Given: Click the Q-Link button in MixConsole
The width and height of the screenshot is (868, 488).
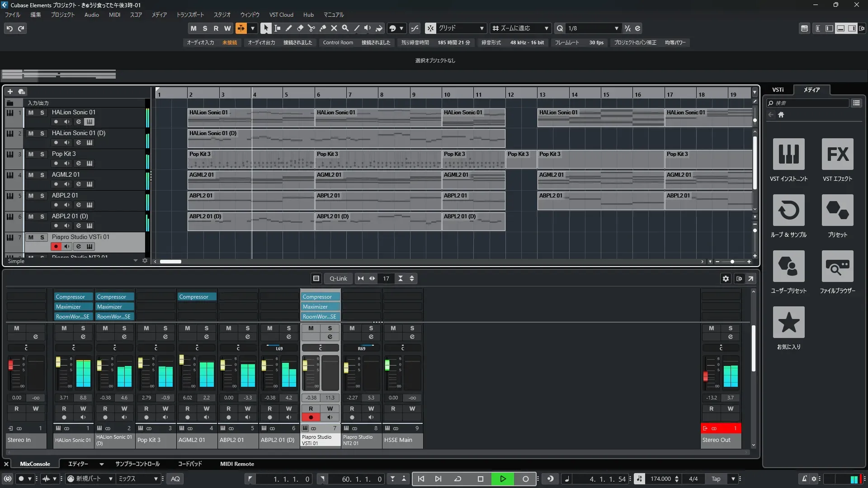Looking at the screenshot, I should click(x=338, y=278).
